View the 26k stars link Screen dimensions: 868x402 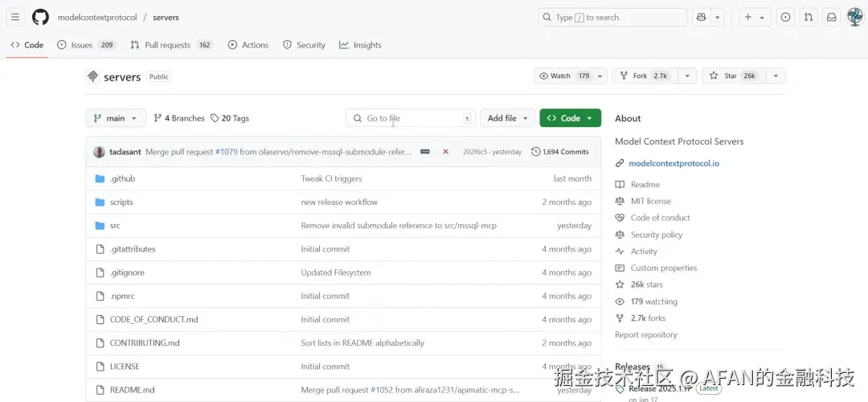coord(646,285)
